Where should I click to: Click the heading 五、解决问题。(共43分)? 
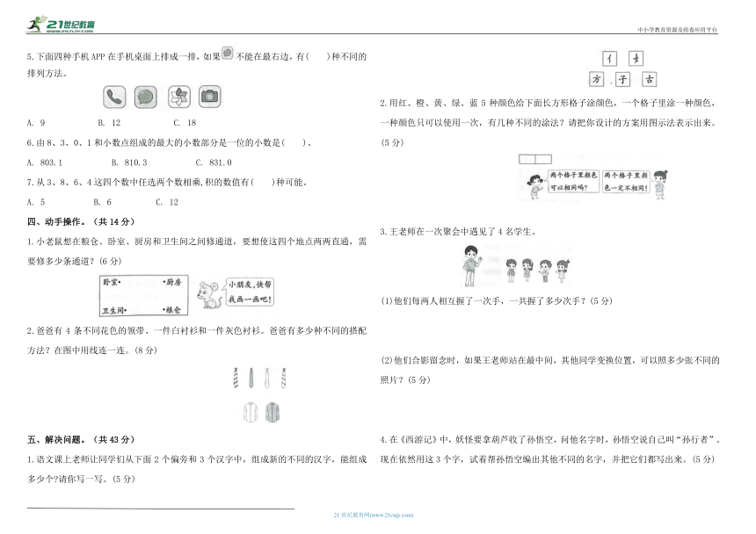pos(81,440)
